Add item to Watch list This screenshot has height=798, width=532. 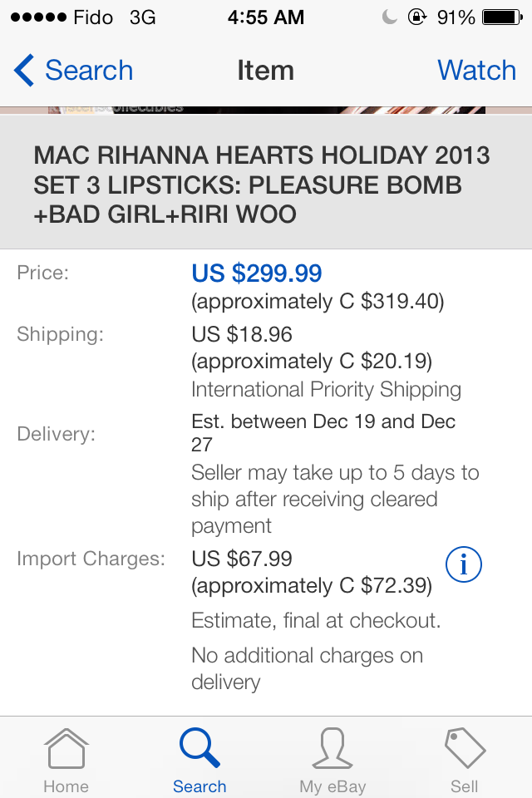(x=476, y=70)
